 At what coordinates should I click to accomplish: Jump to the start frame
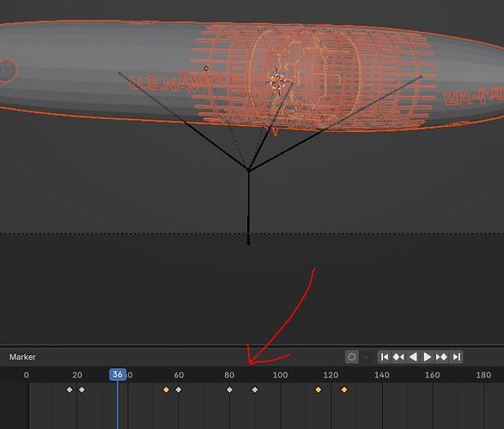(x=384, y=357)
